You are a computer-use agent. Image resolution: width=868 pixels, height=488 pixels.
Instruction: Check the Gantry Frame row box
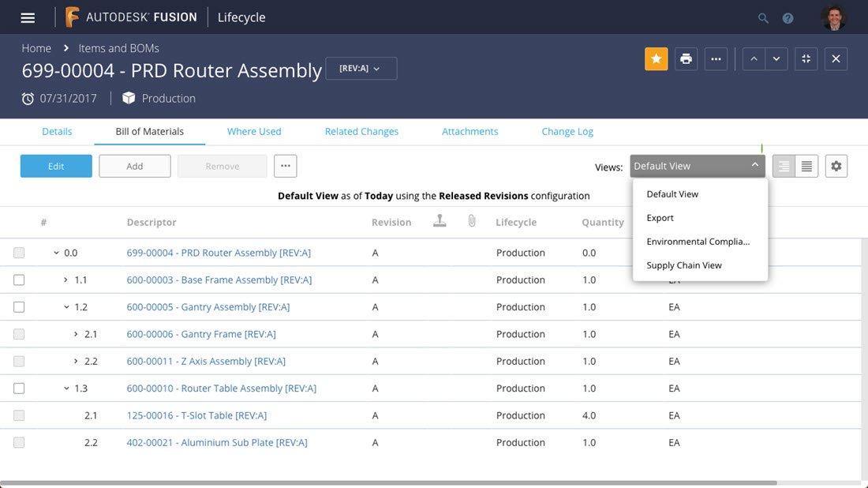tap(19, 334)
